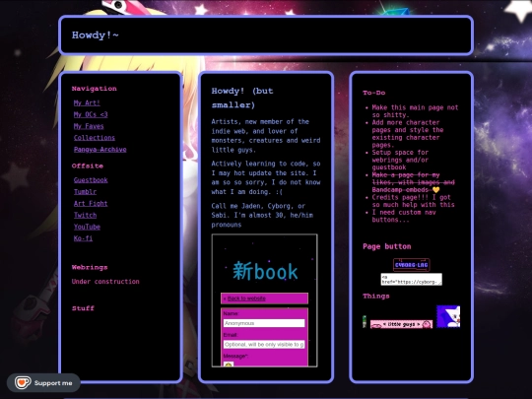Click the To-Do heading
Screen dimensions: 532x399
tap(374, 93)
